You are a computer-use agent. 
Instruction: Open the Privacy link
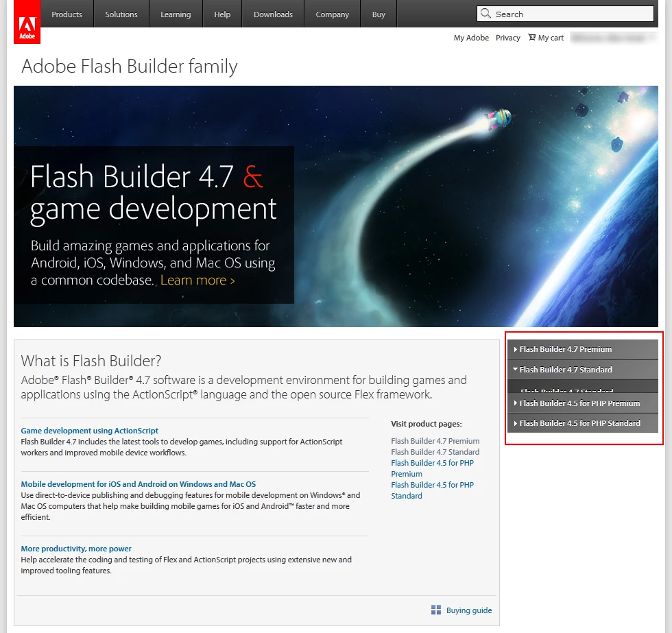pyautogui.click(x=508, y=38)
